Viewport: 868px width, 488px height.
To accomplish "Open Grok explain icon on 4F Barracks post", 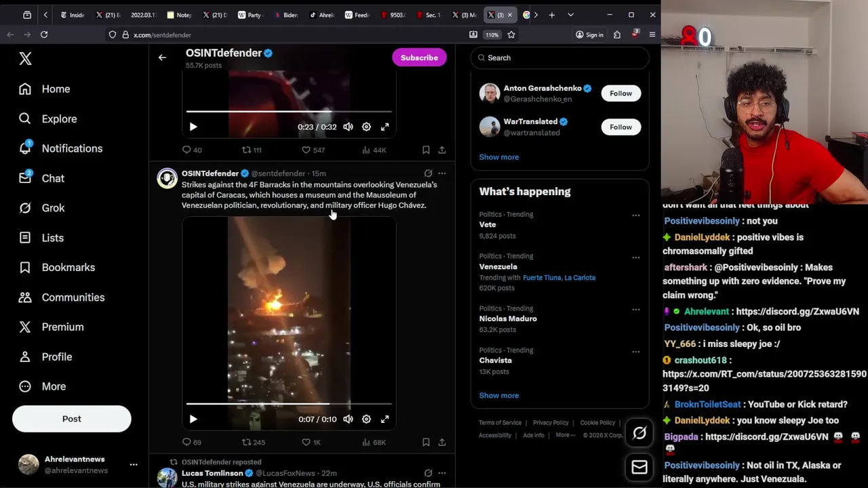I will click(x=428, y=174).
